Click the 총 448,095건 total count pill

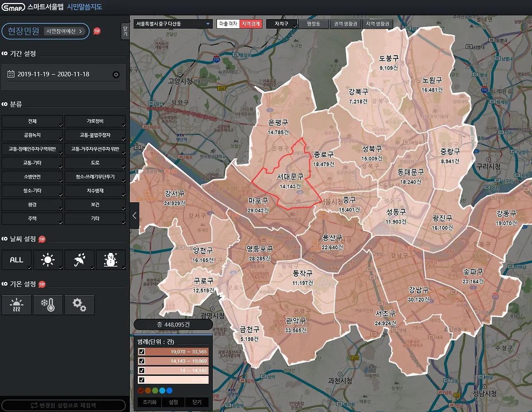point(173,324)
